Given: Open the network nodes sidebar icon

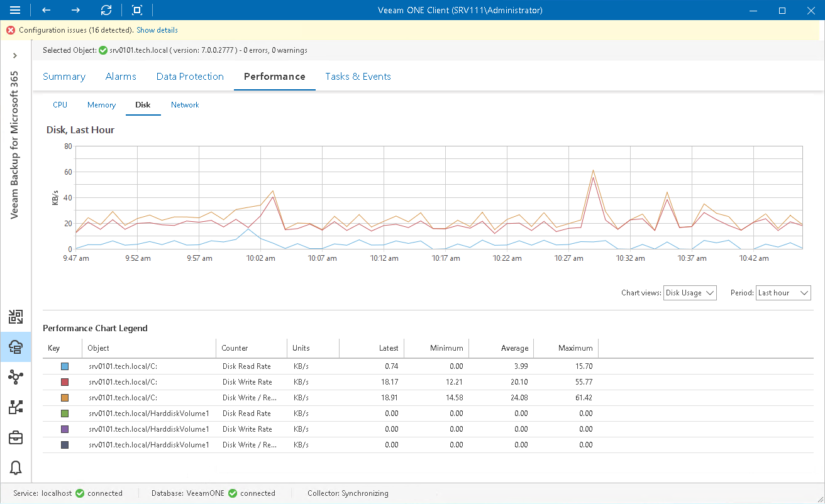Looking at the screenshot, I should [16, 377].
